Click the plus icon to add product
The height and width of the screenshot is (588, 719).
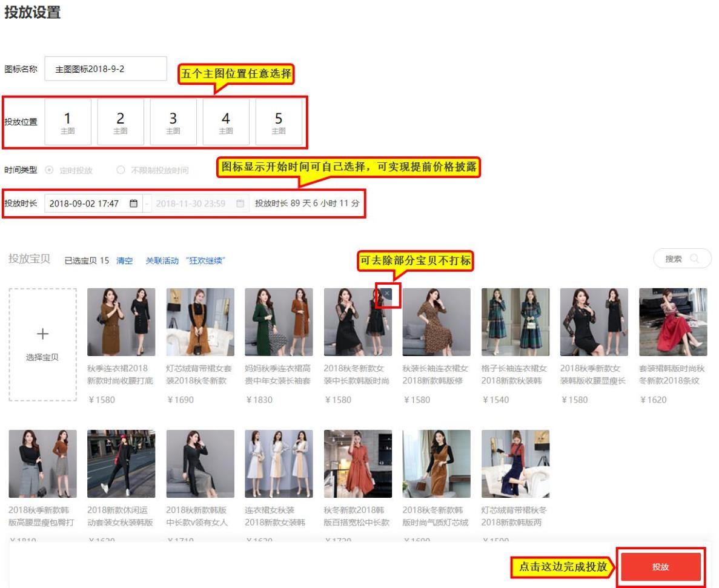(x=42, y=334)
